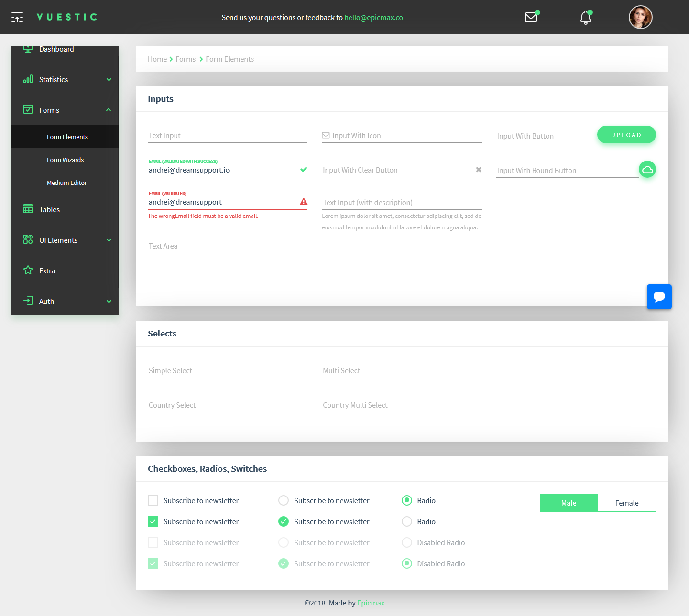Open the notifications bell icon

[x=585, y=18]
